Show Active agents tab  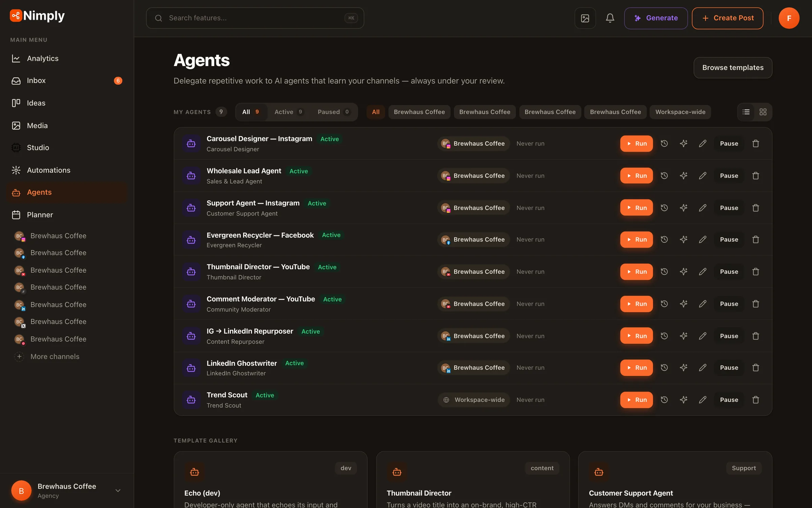point(289,112)
